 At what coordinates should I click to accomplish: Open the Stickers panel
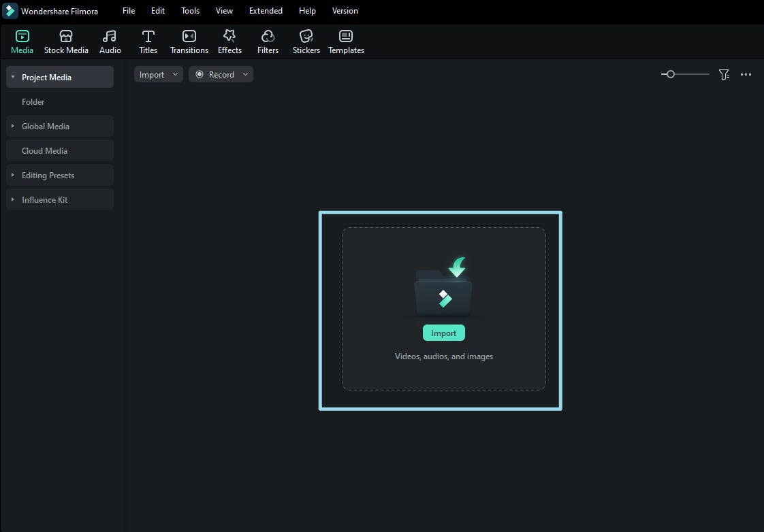pos(306,41)
